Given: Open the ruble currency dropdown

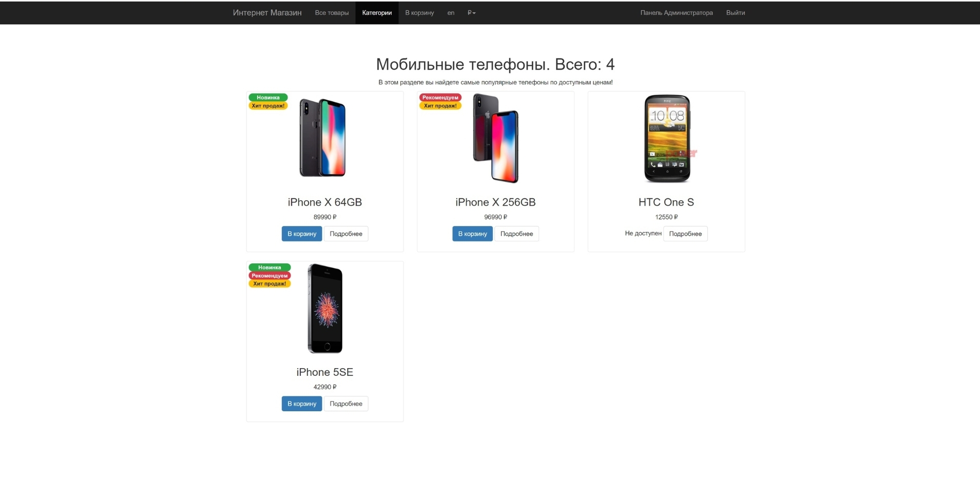Looking at the screenshot, I should (471, 13).
